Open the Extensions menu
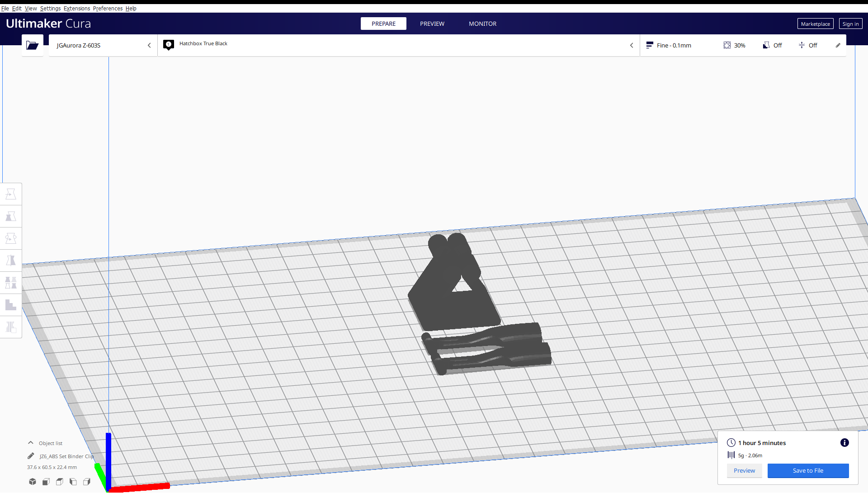 76,8
